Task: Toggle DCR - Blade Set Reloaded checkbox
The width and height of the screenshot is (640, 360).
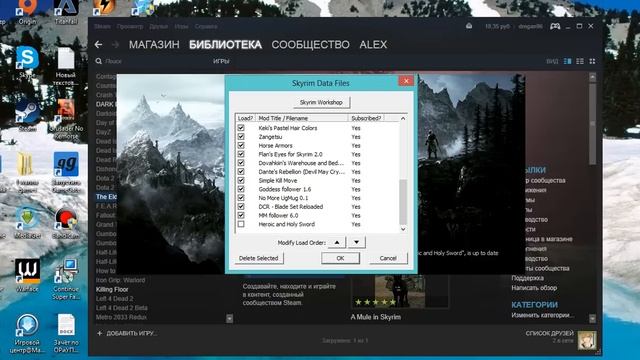Action: [x=241, y=207]
